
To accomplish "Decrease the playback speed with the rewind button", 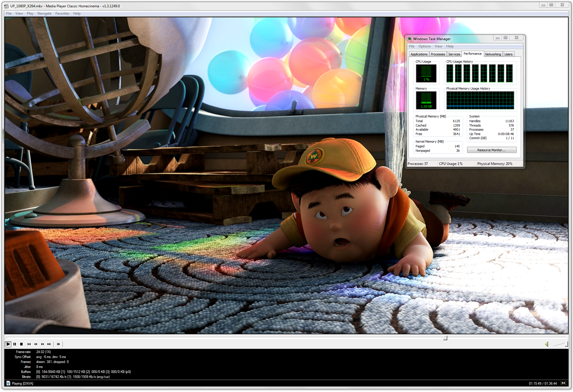I will [x=35, y=344].
